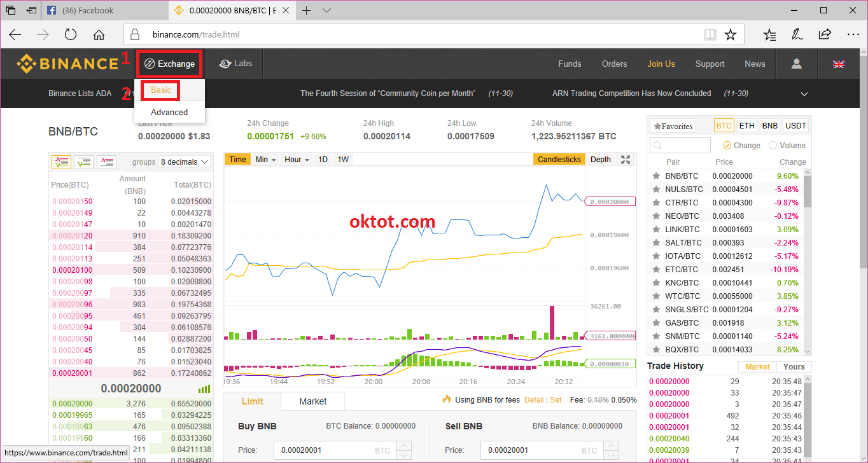Open the groups 8 decimals dropdown

pos(185,162)
